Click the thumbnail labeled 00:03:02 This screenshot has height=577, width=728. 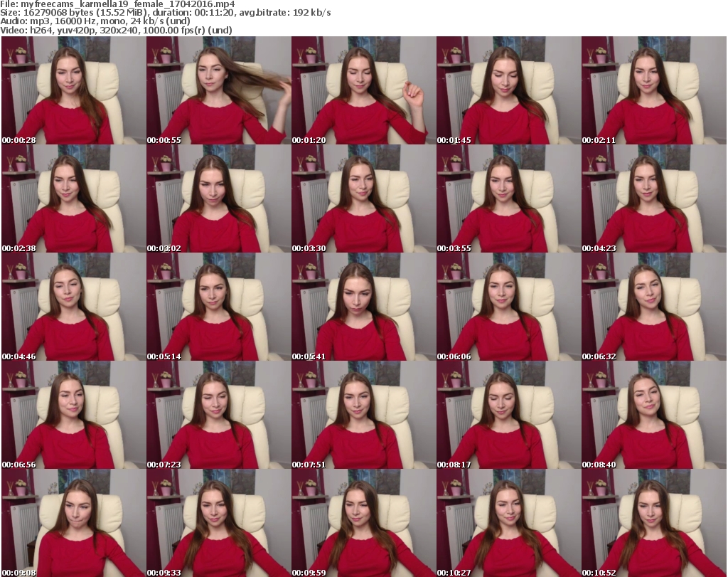[x=218, y=198]
